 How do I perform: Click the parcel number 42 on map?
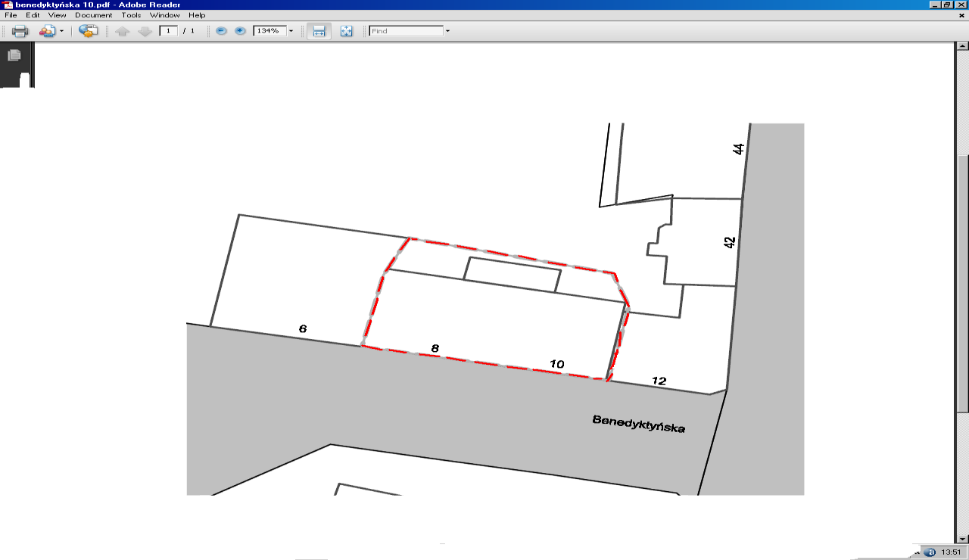pos(730,243)
